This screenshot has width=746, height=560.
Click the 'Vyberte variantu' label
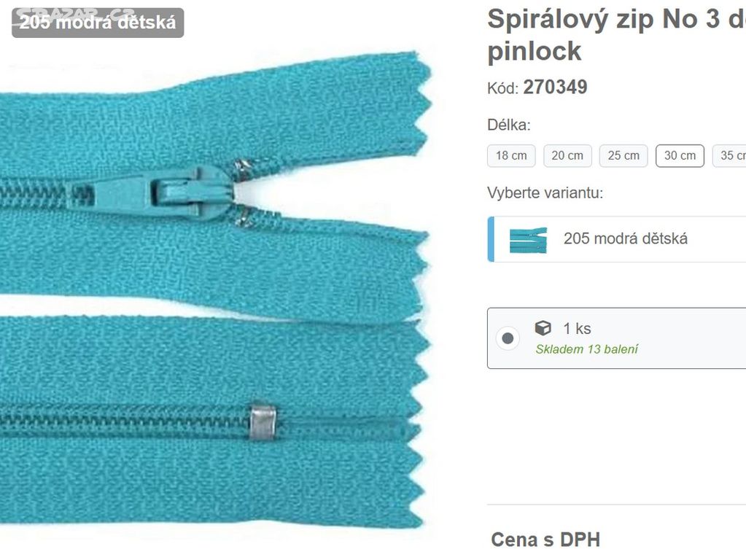pos(545,192)
